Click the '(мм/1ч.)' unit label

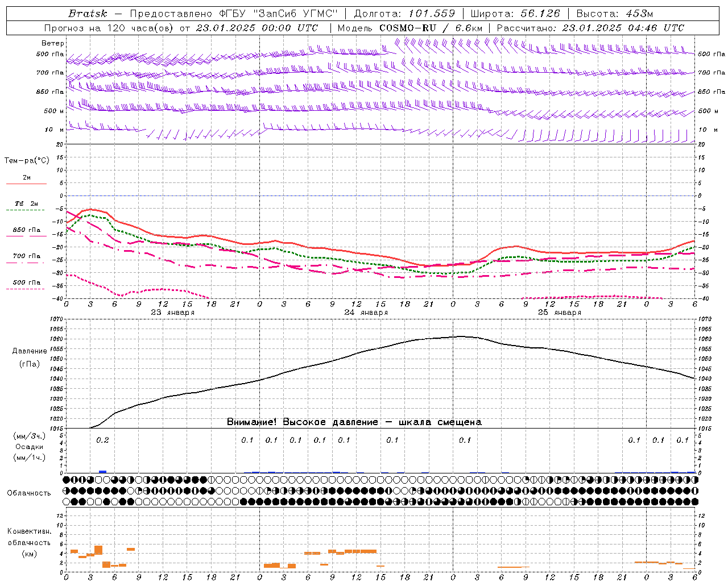click(29, 458)
